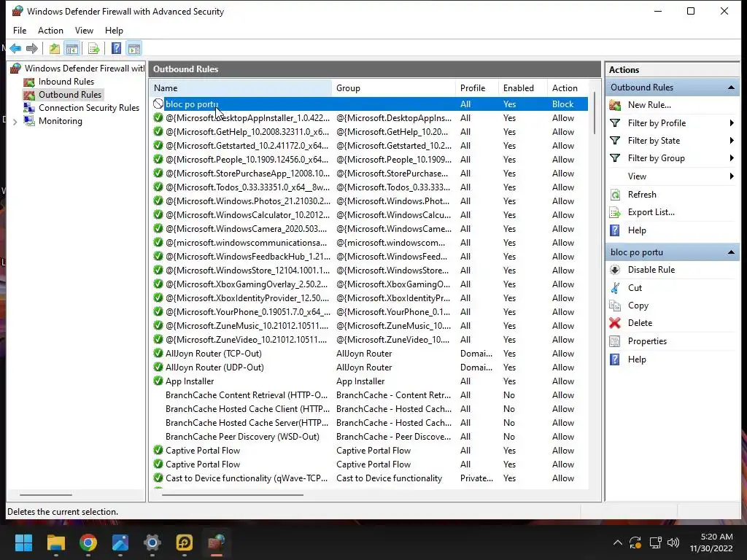Open the File menu

(20, 31)
